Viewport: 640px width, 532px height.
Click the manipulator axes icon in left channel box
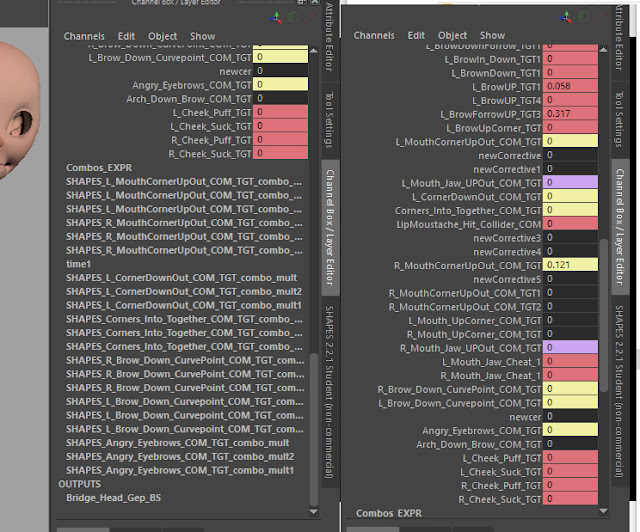pyautogui.click(x=276, y=18)
